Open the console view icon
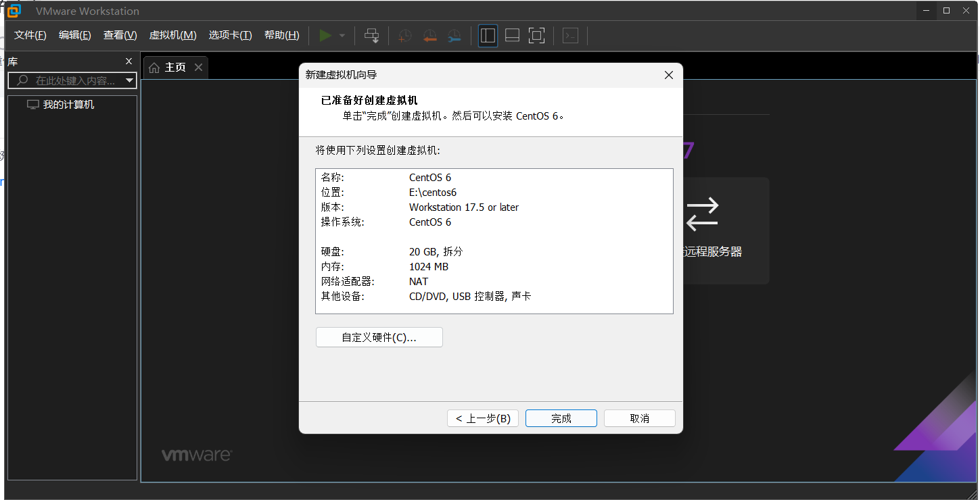This screenshot has width=980, height=500. point(570,35)
